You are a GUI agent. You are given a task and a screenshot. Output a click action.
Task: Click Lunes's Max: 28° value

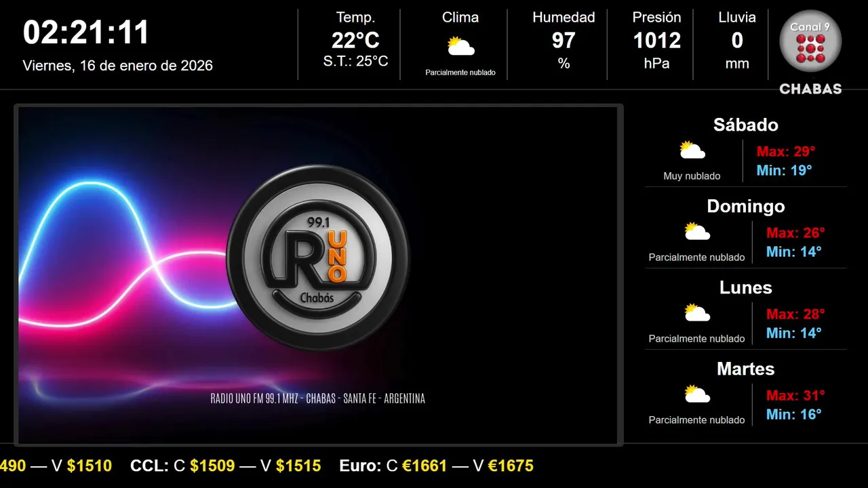coord(795,314)
